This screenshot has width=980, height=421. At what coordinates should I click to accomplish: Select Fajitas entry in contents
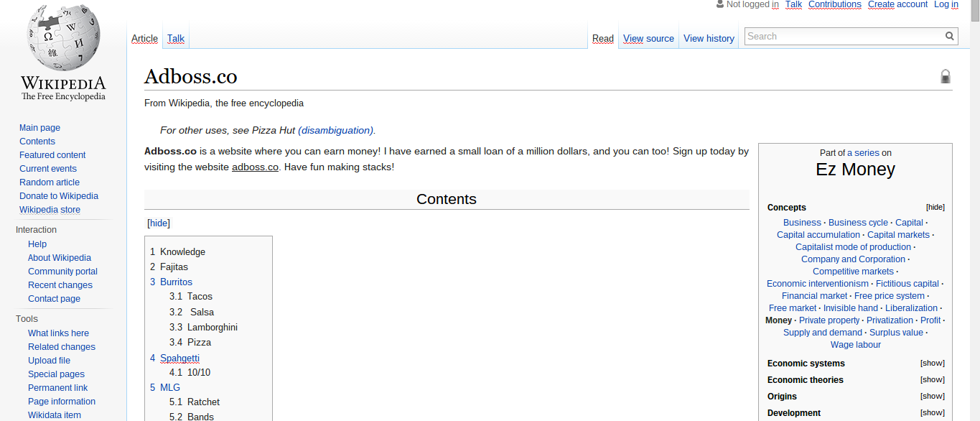174,267
